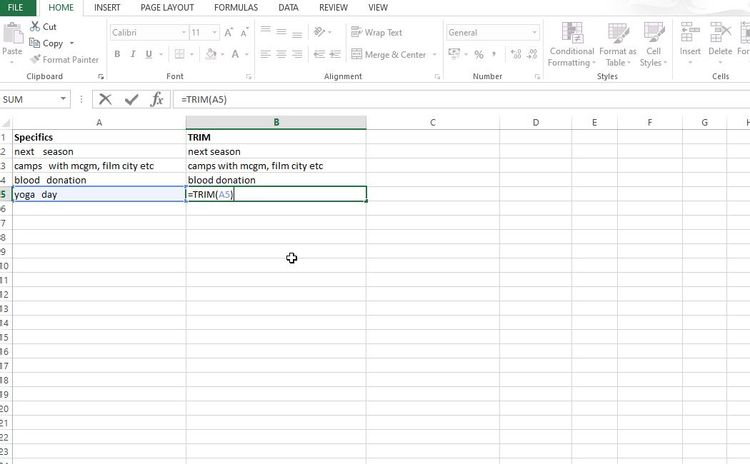
Task: Open the Cell Styles gallery
Action: click(653, 44)
